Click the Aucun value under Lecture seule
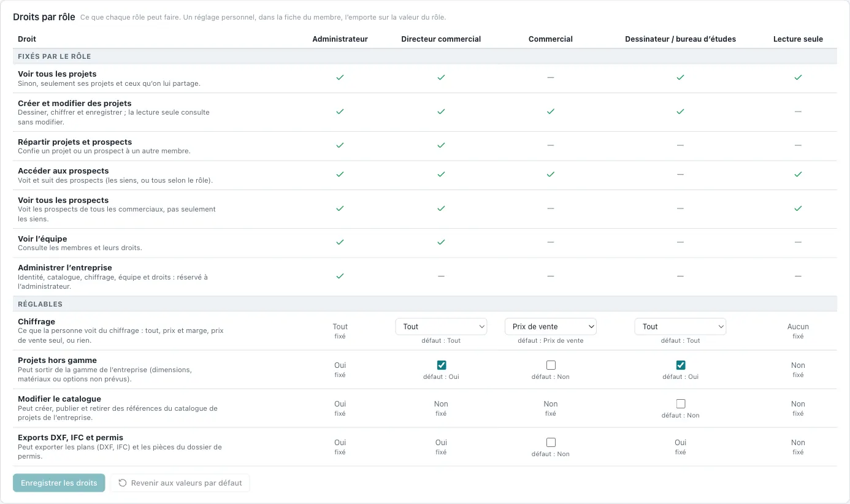The width and height of the screenshot is (850, 504). pyautogui.click(x=798, y=327)
